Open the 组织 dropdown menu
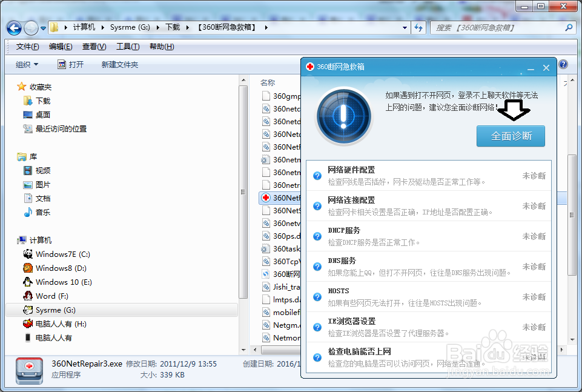 click(x=27, y=64)
